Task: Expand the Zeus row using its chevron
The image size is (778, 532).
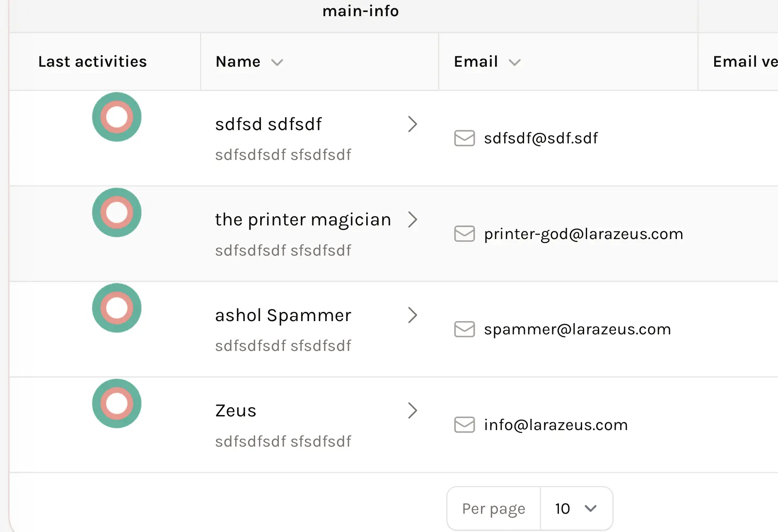Action: pyautogui.click(x=412, y=411)
